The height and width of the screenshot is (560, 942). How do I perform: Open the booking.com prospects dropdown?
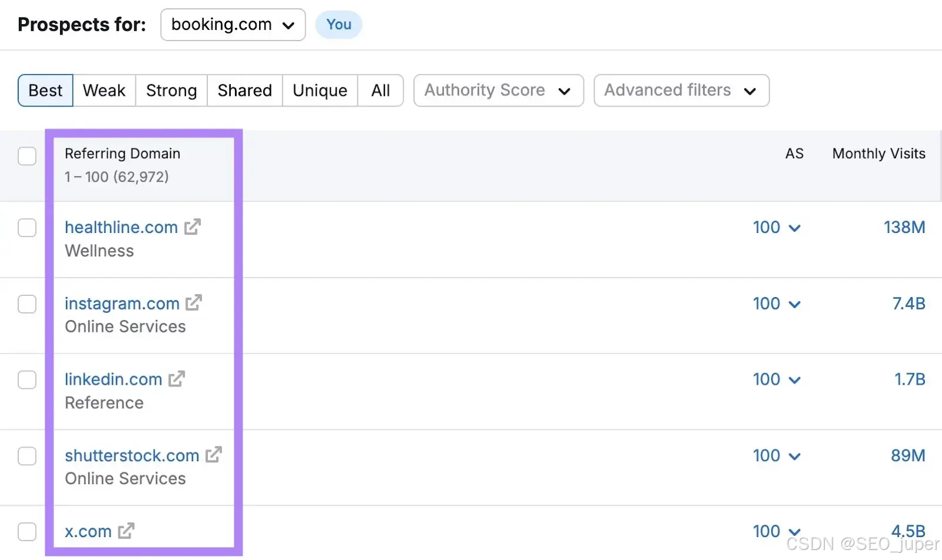(x=233, y=25)
